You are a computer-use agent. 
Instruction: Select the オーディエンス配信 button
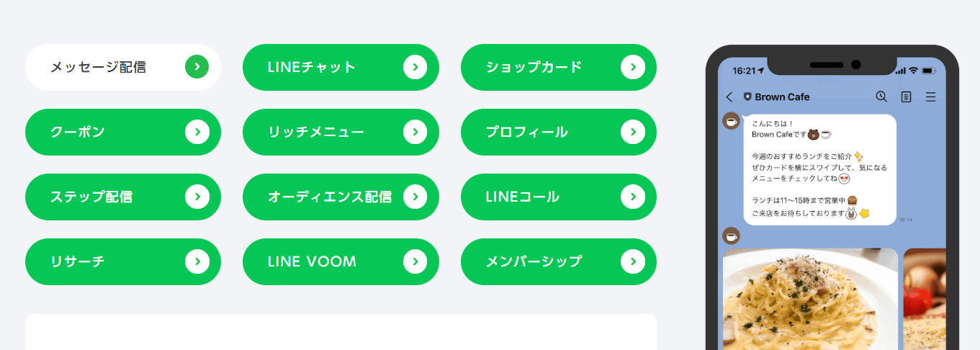pos(341,197)
